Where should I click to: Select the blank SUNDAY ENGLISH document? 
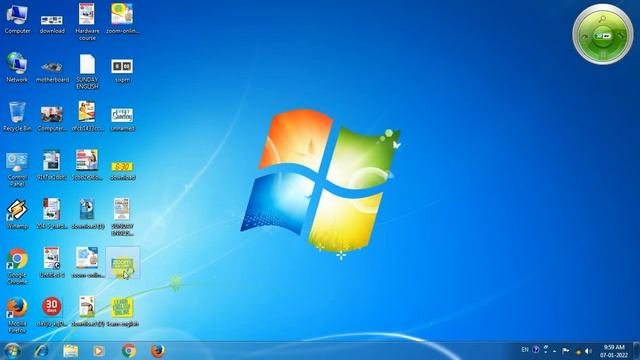pos(87,71)
